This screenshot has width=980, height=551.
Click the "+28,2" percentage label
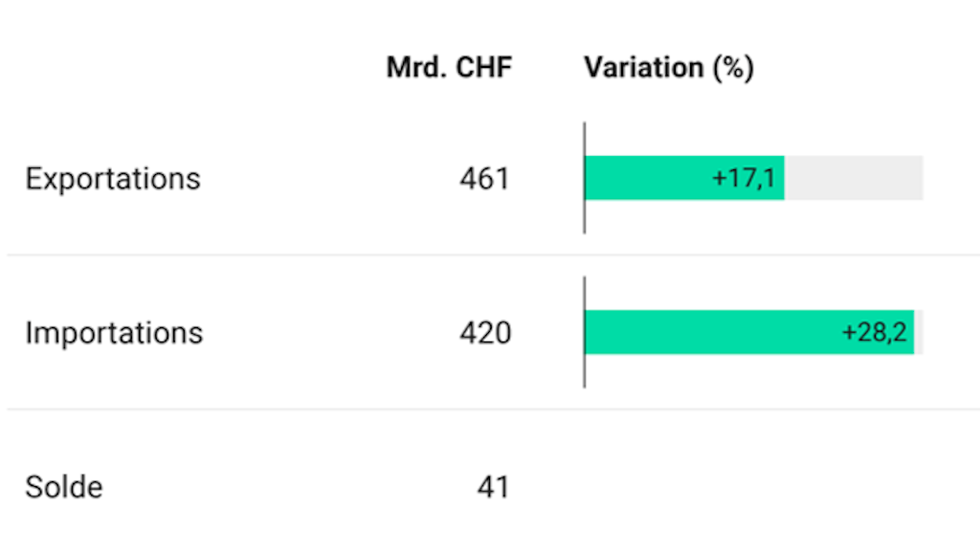(x=874, y=333)
